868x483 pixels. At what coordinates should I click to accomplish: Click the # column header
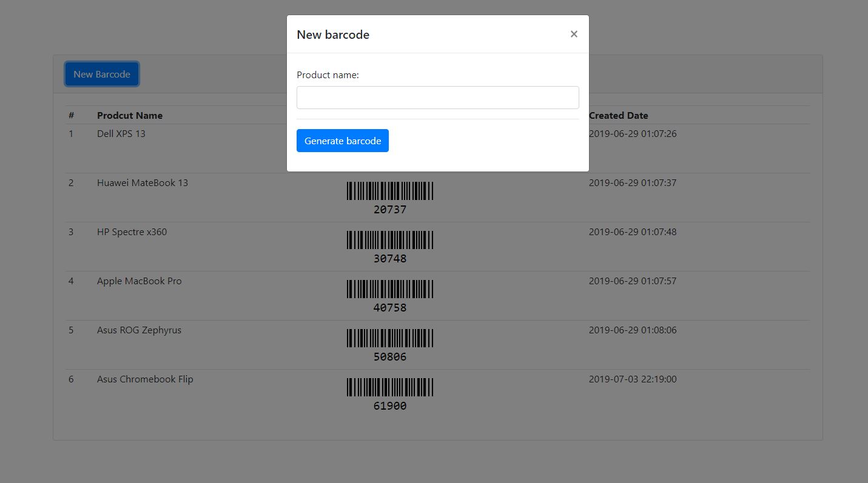coord(71,115)
